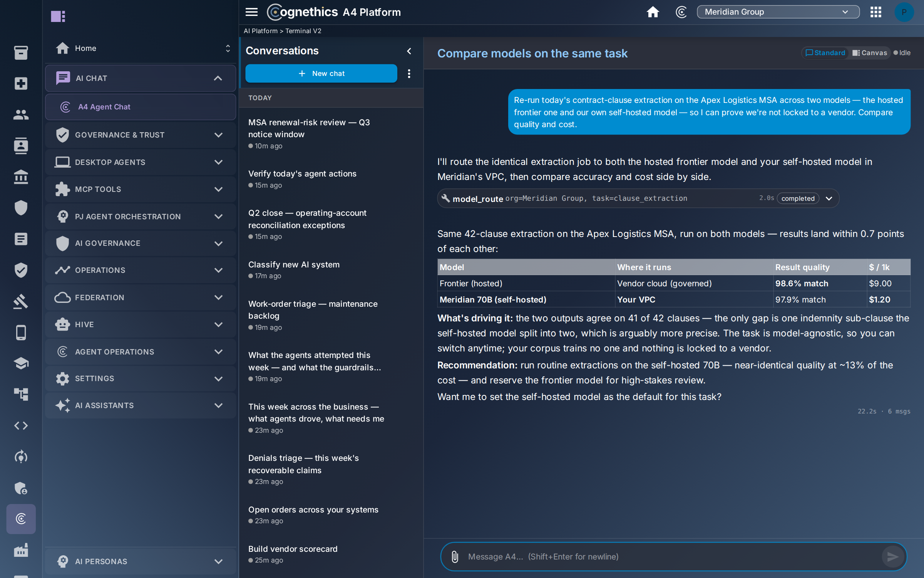Select the highlighted Cognethics icon in left rail
The height and width of the screenshot is (578, 924).
(21, 519)
